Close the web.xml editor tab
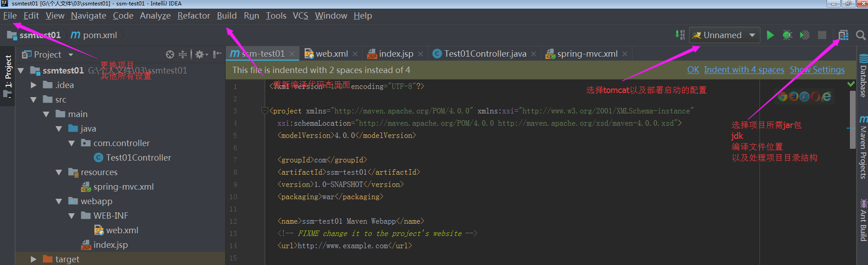The image size is (868, 265). tap(355, 54)
